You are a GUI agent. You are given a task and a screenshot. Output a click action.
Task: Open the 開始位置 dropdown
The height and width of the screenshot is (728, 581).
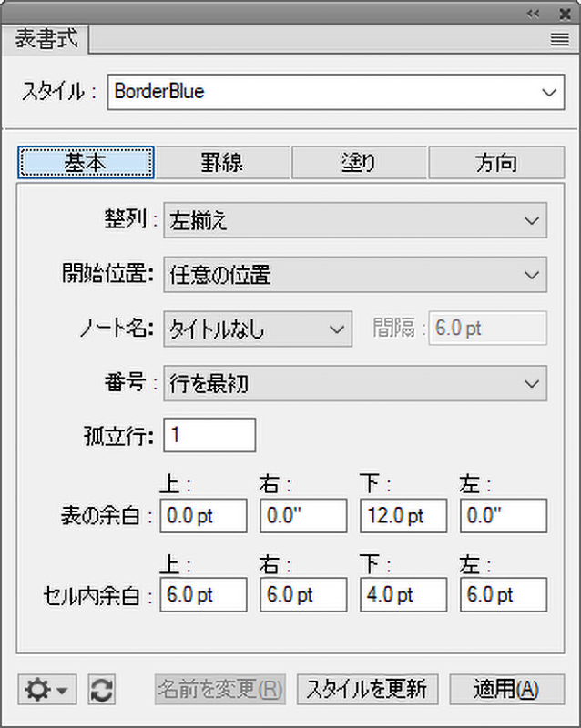click(355, 275)
